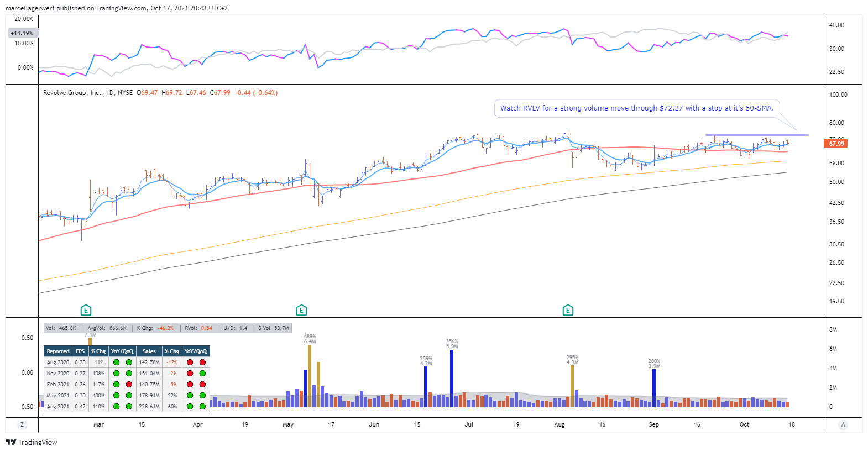Click the EPS column header
Screen dimensions: 868x452
tap(80, 351)
